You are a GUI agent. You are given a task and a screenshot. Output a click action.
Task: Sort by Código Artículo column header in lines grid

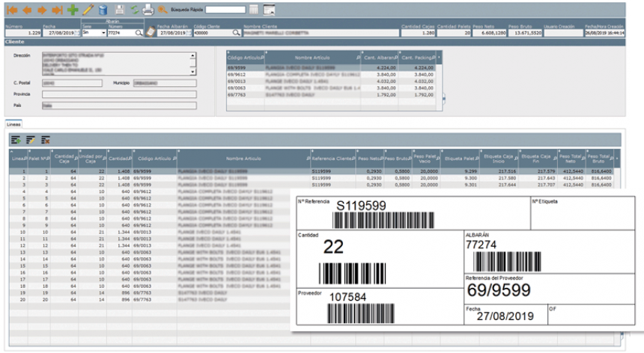(x=152, y=159)
